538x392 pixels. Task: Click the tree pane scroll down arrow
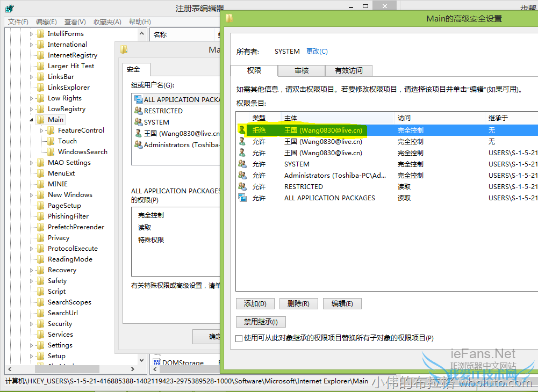point(142,360)
